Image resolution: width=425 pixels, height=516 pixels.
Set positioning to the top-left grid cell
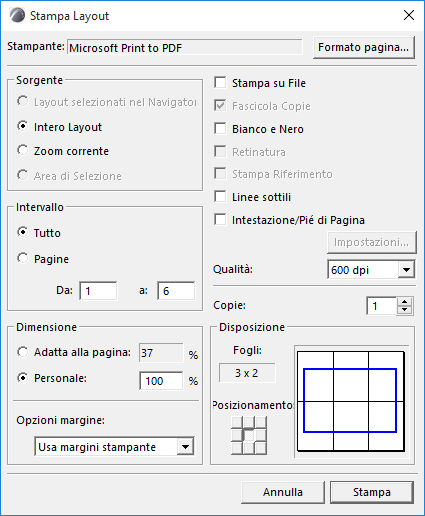point(236,422)
